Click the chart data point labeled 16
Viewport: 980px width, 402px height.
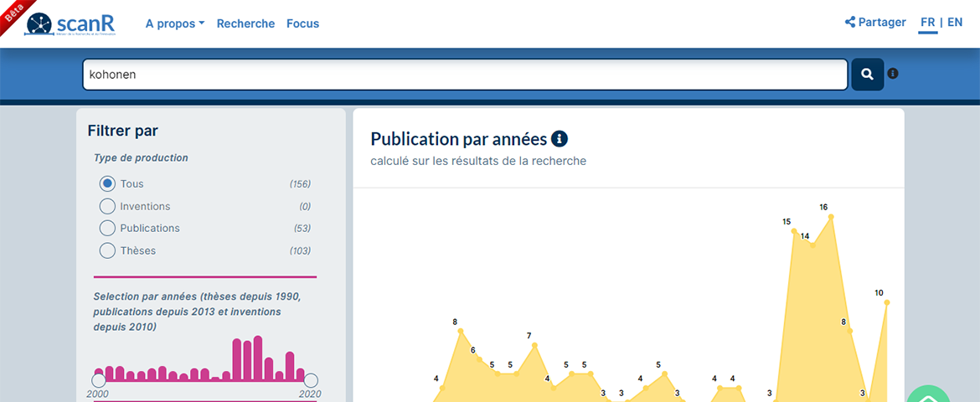[831, 217]
